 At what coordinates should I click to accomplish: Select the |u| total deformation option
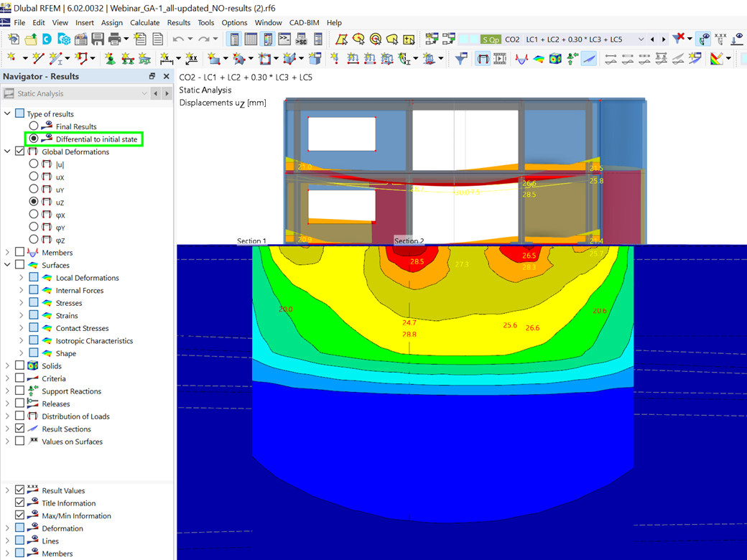coord(33,164)
